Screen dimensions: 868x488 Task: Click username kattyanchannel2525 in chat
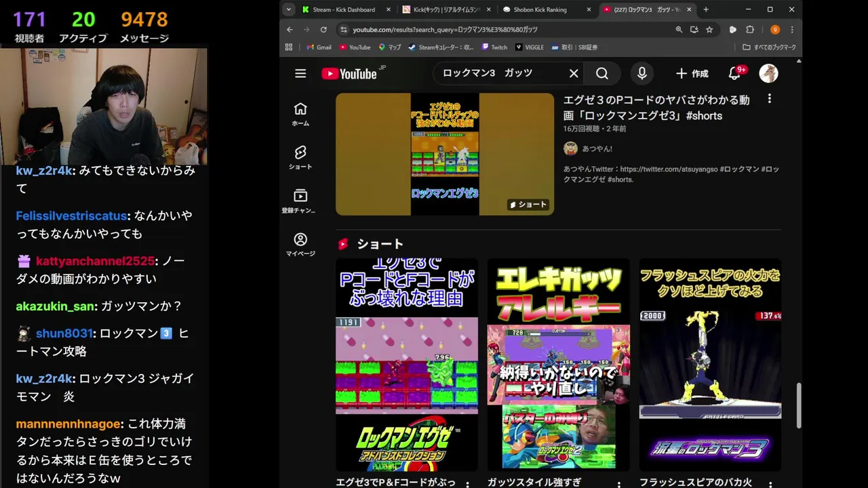(x=96, y=261)
